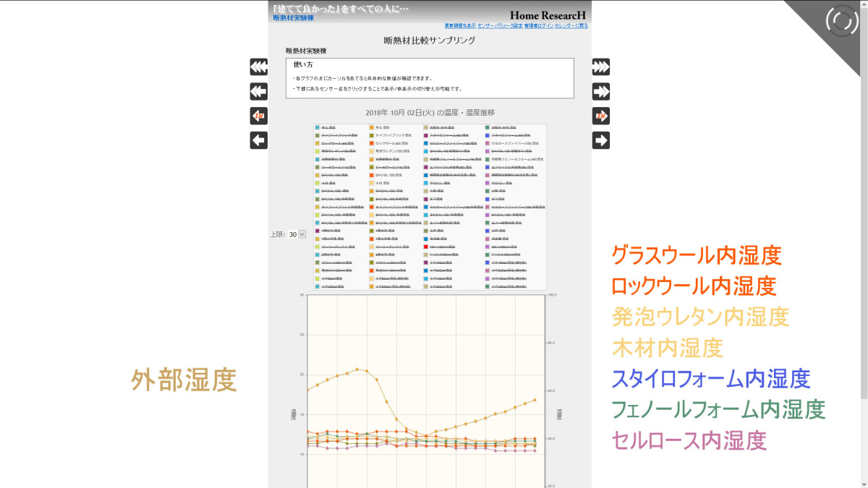The image size is (868, 488).
Task: Click the 2018年 10月 02日(火) date heading
Action: tap(430, 112)
